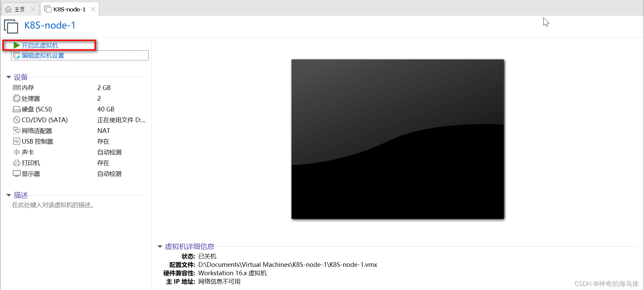Click the large VM icon beside title
Image resolution: width=644 pixels, height=290 pixels.
point(11,27)
